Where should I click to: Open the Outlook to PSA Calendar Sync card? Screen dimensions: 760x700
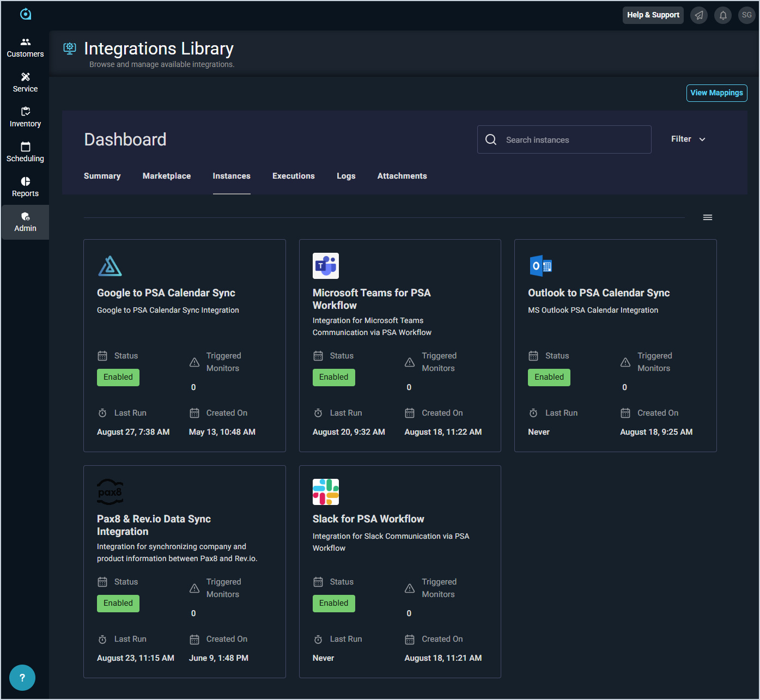click(599, 293)
